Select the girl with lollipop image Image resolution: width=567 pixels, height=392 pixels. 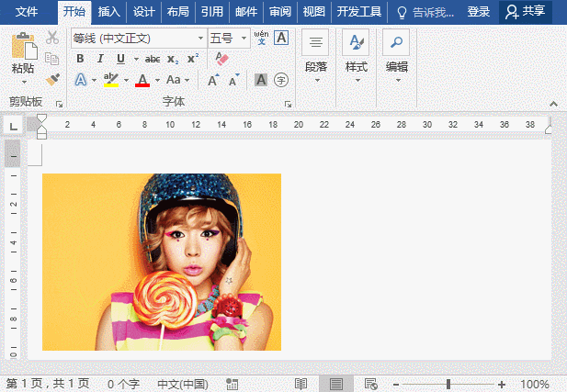[162, 262]
